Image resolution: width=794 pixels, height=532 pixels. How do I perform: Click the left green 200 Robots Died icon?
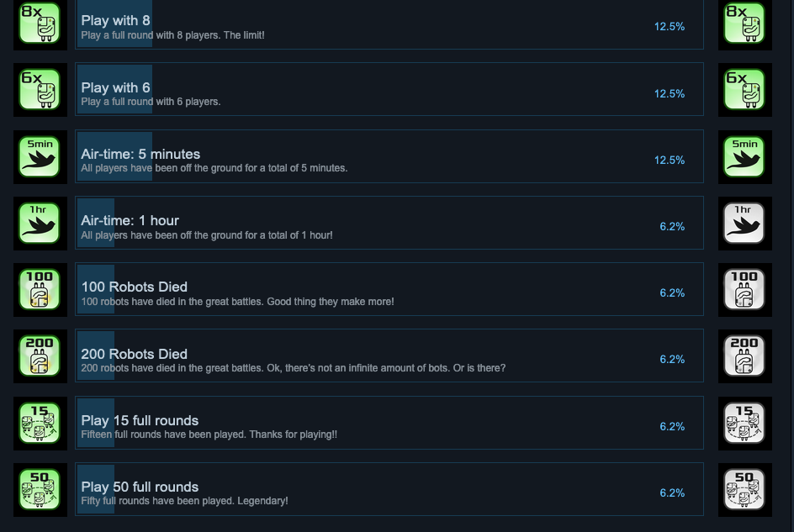point(40,356)
